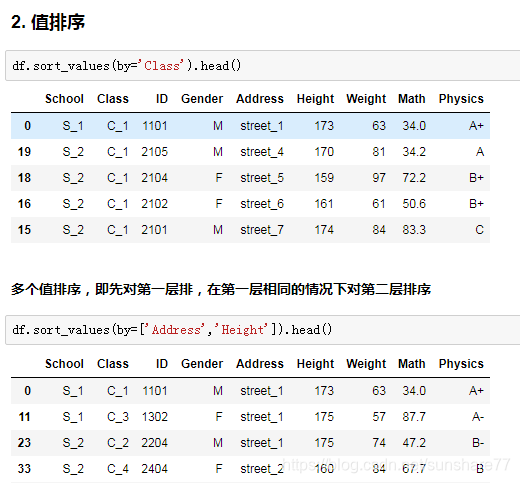Select the heading '2. 值排序'

[x=48, y=22]
